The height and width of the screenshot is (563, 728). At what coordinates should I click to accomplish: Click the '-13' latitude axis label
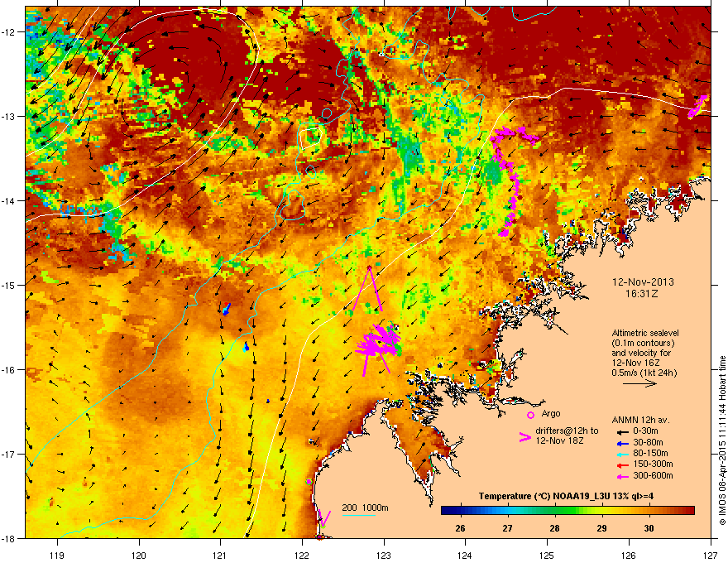tap(8, 117)
